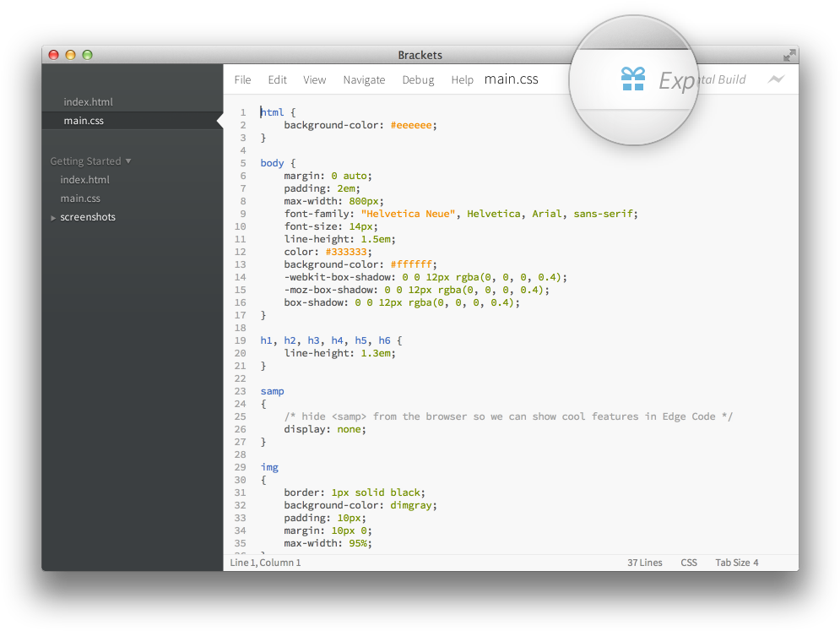Screen dimensions: 840x631
Task: Click the #eeeeee color value in code
Action: tap(410, 125)
